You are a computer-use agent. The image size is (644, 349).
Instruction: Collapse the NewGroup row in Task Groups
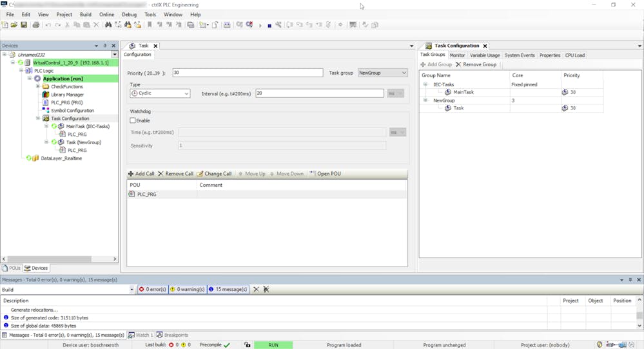point(425,100)
